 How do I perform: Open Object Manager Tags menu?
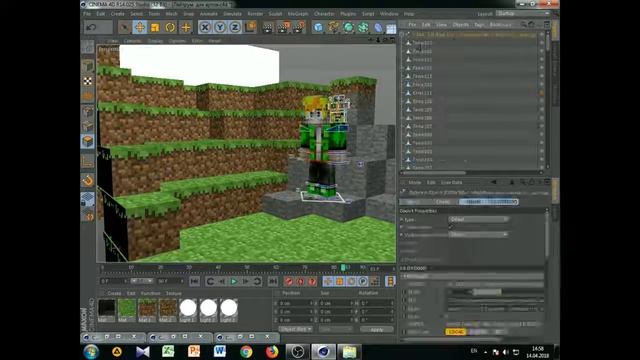[479, 25]
